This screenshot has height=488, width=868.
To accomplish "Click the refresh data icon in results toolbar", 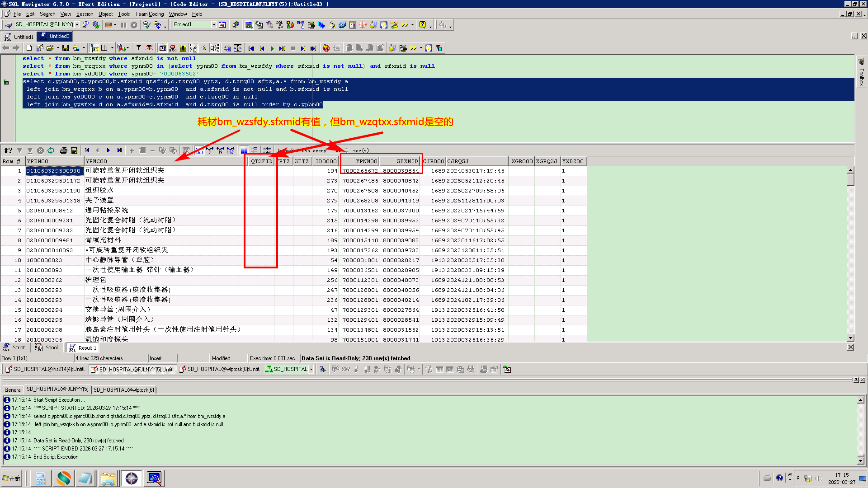I will (x=51, y=150).
